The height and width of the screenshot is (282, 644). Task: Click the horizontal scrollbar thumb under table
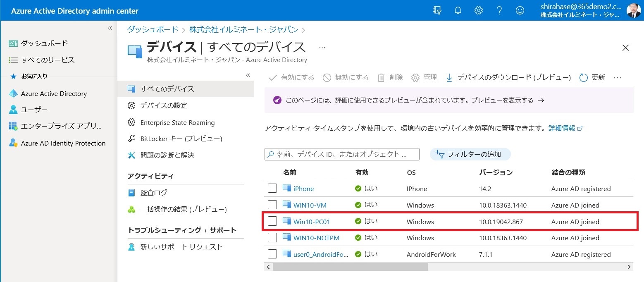coord(350,267)
